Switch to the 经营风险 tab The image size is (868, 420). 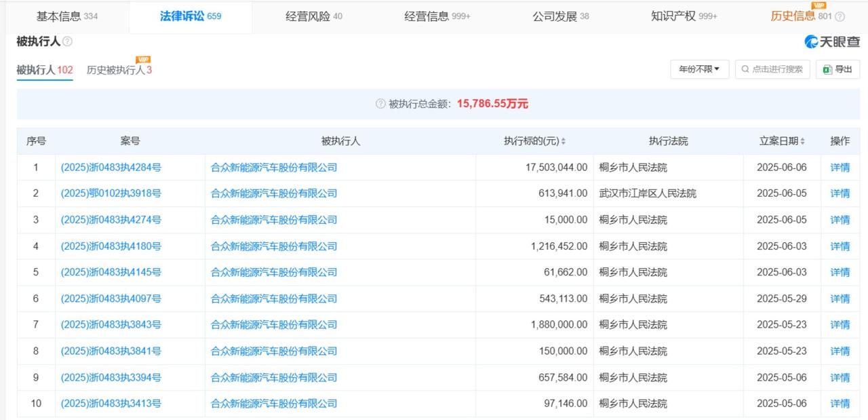coord(314,16)
